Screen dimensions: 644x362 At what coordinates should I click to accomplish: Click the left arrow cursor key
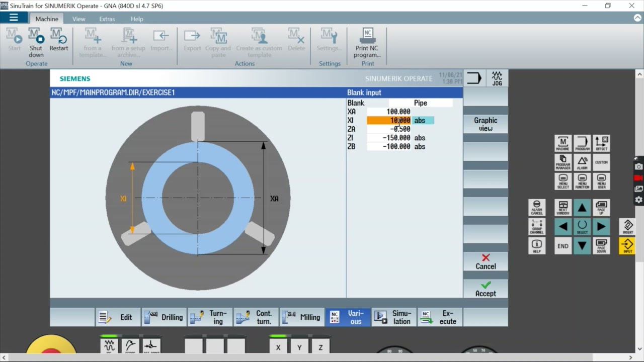click(563, 227)
